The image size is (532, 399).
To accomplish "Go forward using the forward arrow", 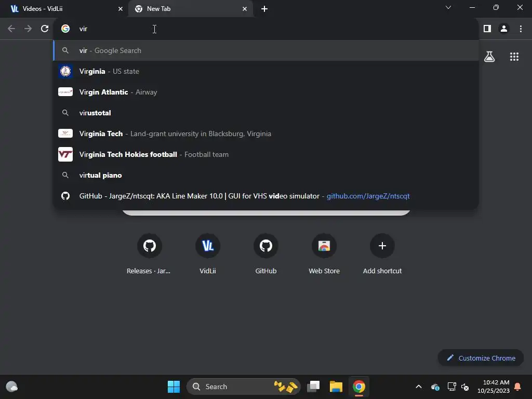I will (x=28, y=29).
